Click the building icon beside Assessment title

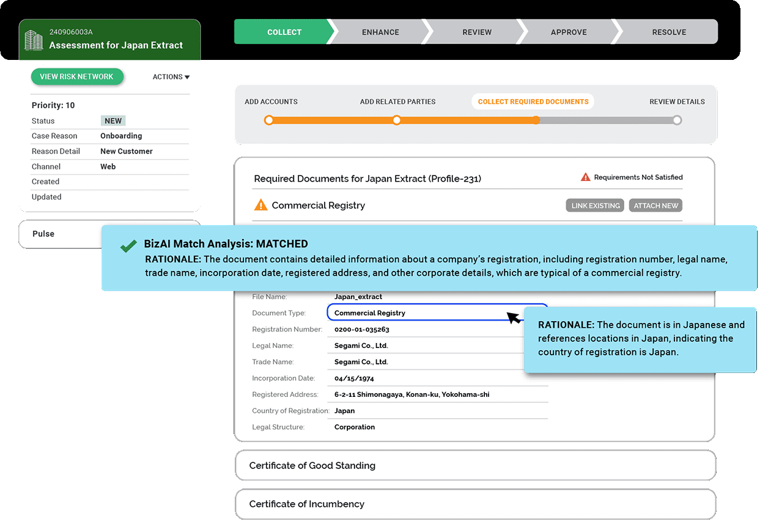tap(34, 40)
